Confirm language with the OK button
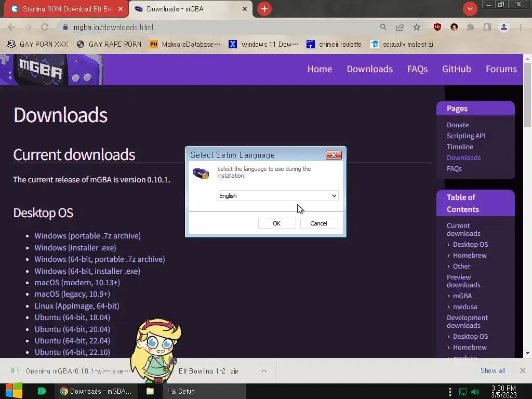The width and height of the screenshot is (532, 399). click(x=277, y=223)
